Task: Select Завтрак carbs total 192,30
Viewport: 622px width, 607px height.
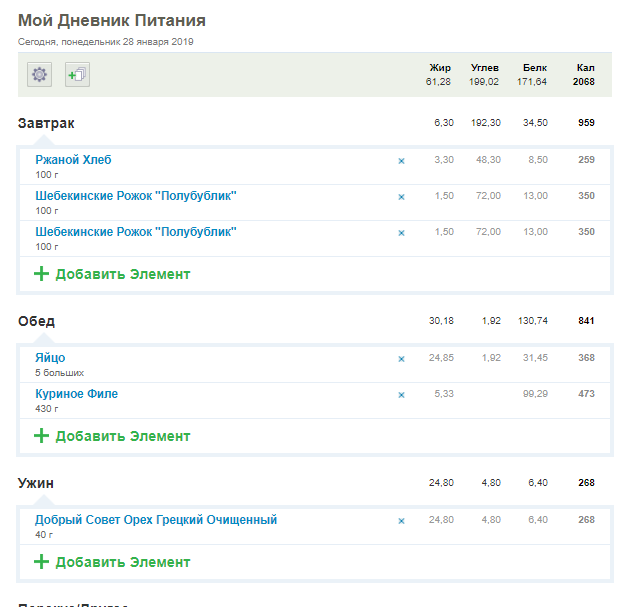Action: click(x=486, y=123)
